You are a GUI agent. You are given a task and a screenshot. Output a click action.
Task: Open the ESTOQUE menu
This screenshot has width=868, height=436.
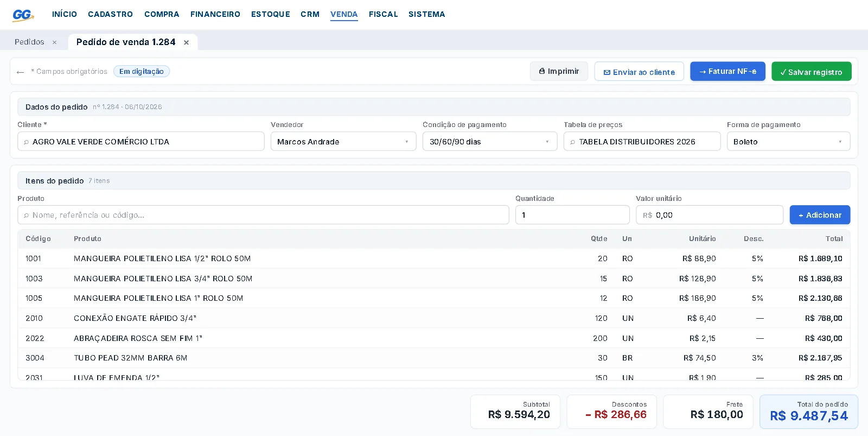(271, 14)
